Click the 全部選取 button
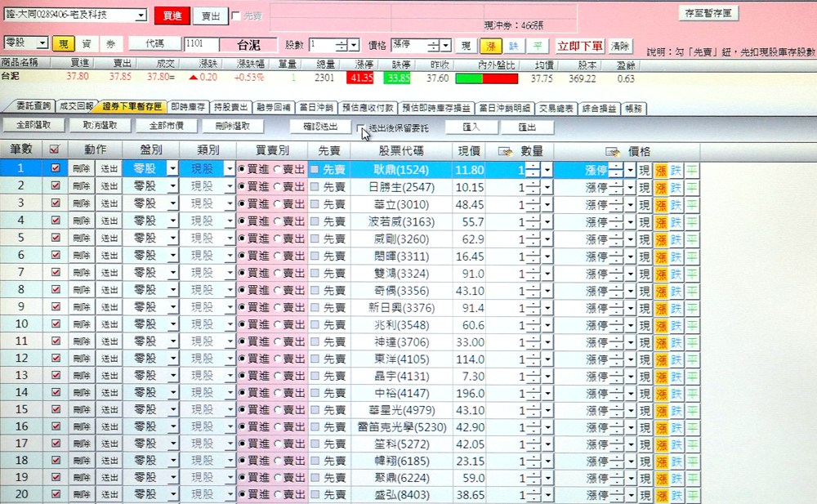This screenshot has width=817, height=504. click(33, 125)
